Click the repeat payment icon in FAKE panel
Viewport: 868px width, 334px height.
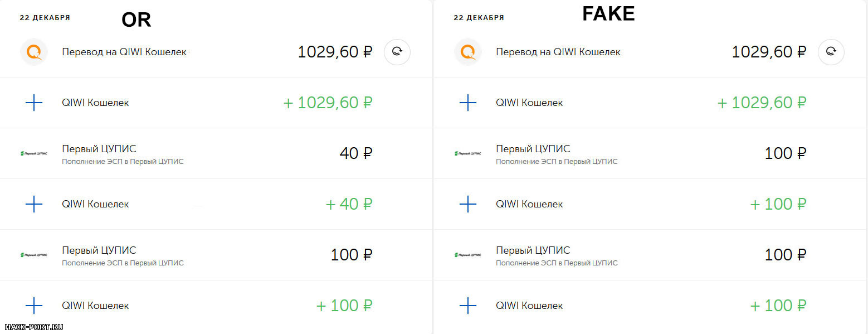pyautogui.click(x=831, y=52)
